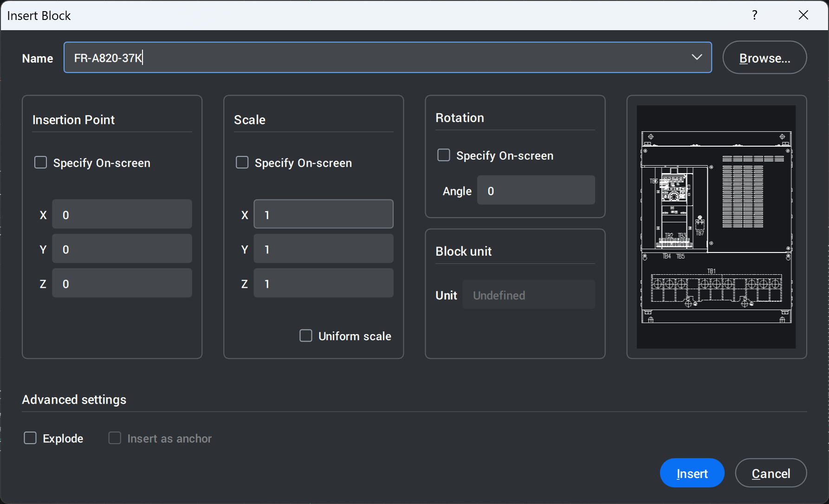
Task: Enable Specify On-screen for Rotation
Action: [x=444, y=155]
